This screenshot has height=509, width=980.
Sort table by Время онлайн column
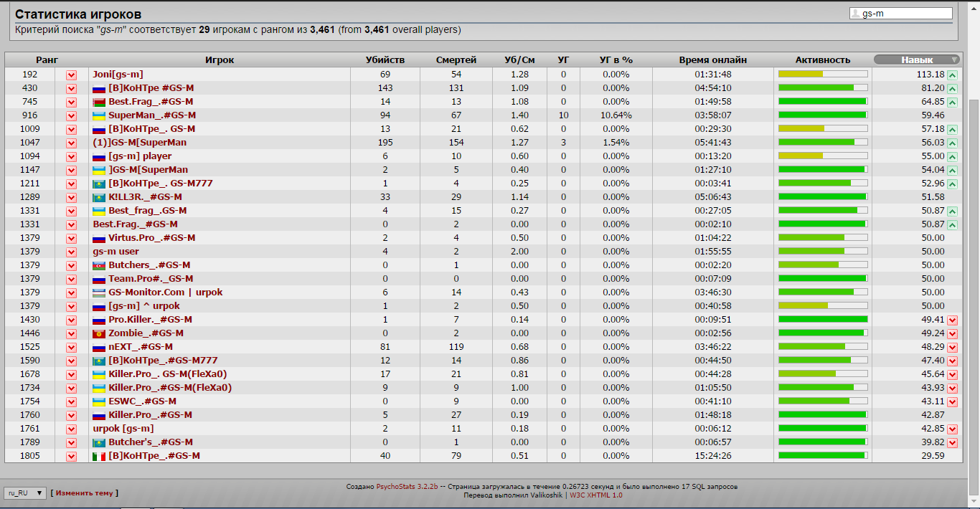click(x=713, y=60)
